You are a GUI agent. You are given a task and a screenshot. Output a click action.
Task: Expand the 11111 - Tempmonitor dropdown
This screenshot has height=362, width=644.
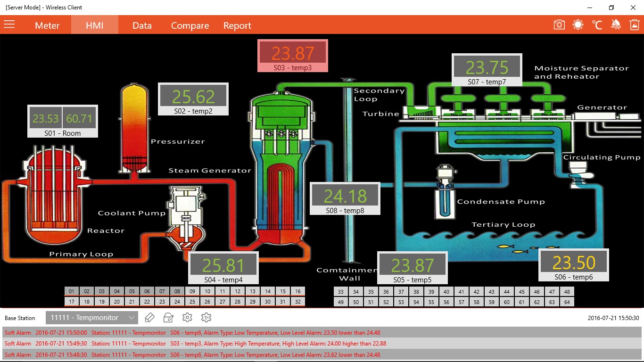[92, 318]
